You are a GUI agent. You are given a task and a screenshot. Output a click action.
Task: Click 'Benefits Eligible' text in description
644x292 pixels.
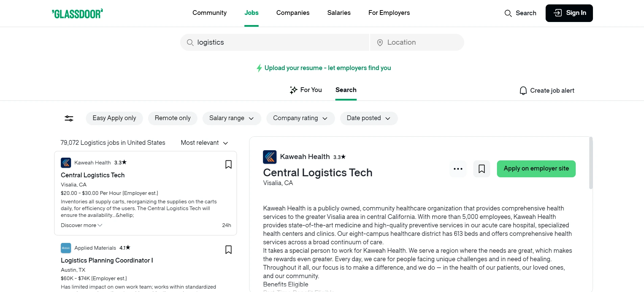286,285
